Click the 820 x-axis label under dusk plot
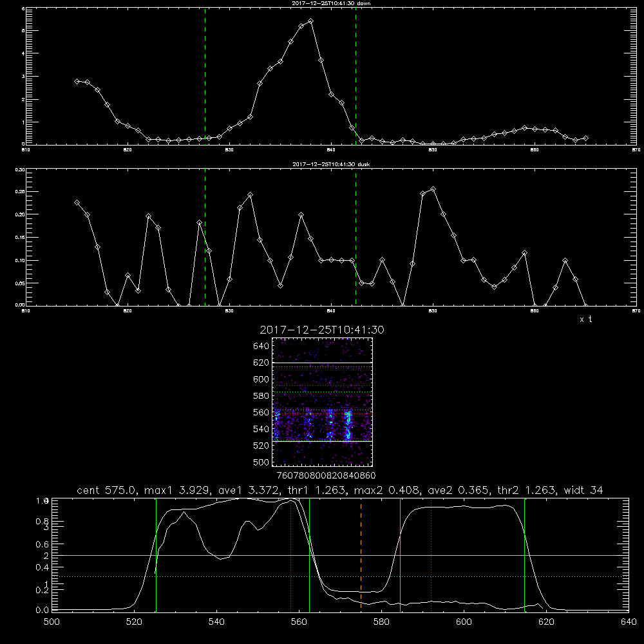 click(x=128, y=311)
